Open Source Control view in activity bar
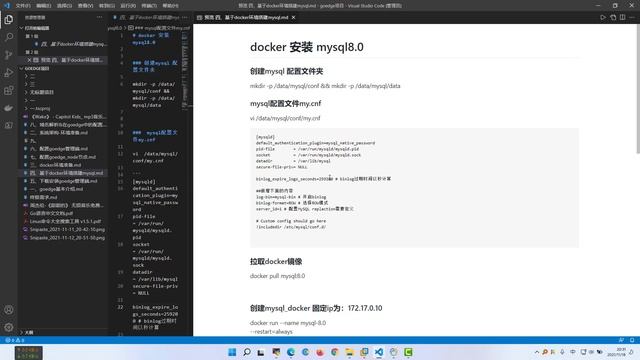Screen dimensions: 640x360 point(9,55)
